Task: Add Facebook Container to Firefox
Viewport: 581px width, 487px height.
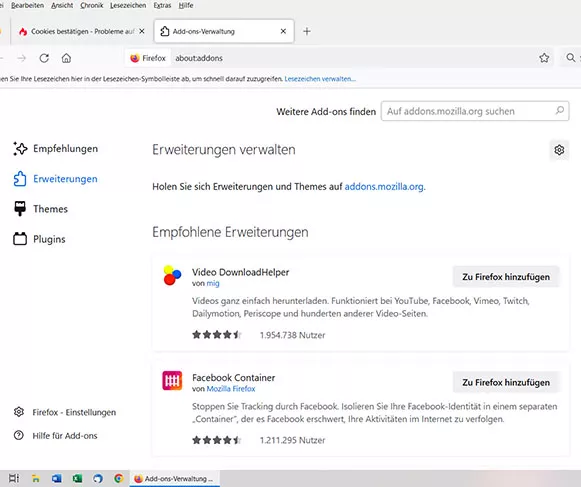Action: click(x=506, y=382)
